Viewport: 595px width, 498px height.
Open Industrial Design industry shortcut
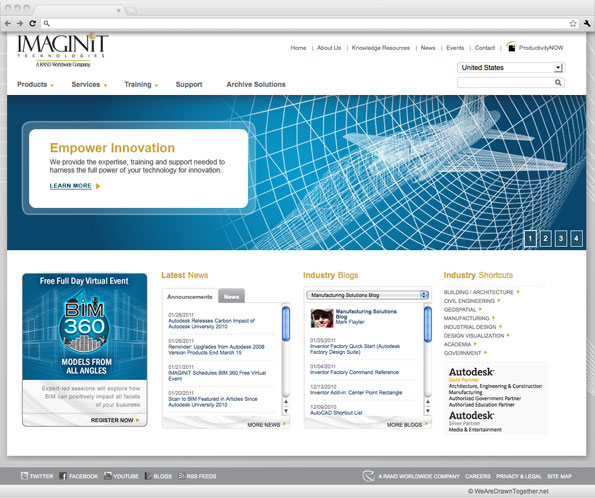coord(470,327)
